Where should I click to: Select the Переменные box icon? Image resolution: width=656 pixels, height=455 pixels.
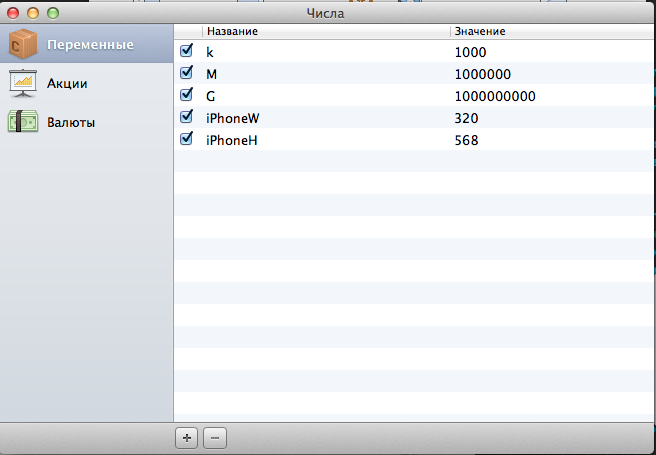pos(23,44)
